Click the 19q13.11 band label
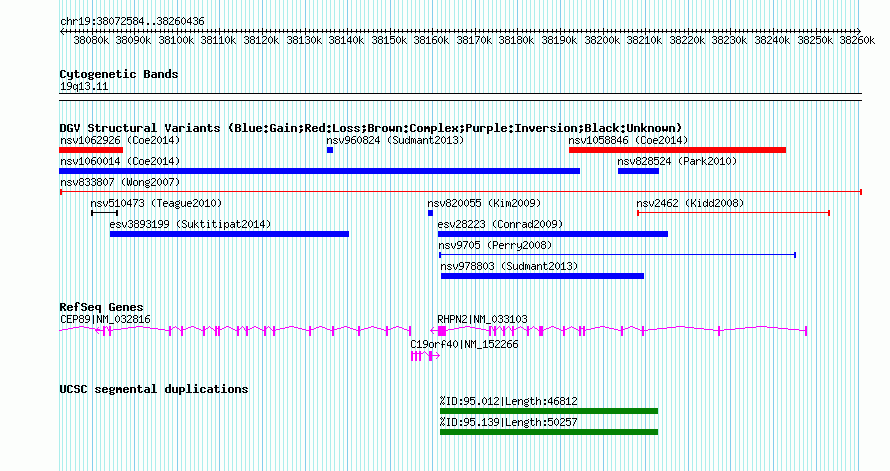The width and height of the screenshot is (890, 471). point(84,87)
